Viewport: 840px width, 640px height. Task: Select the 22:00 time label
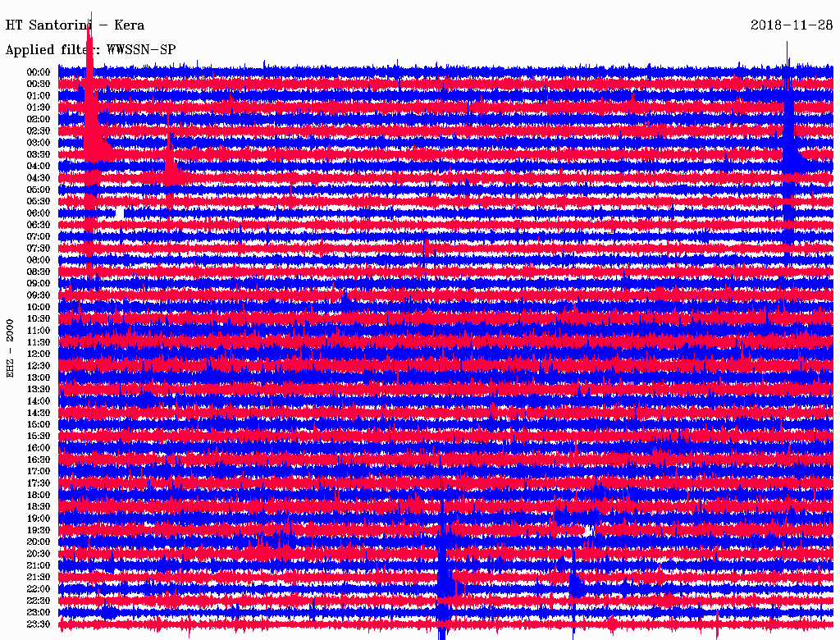39,589
